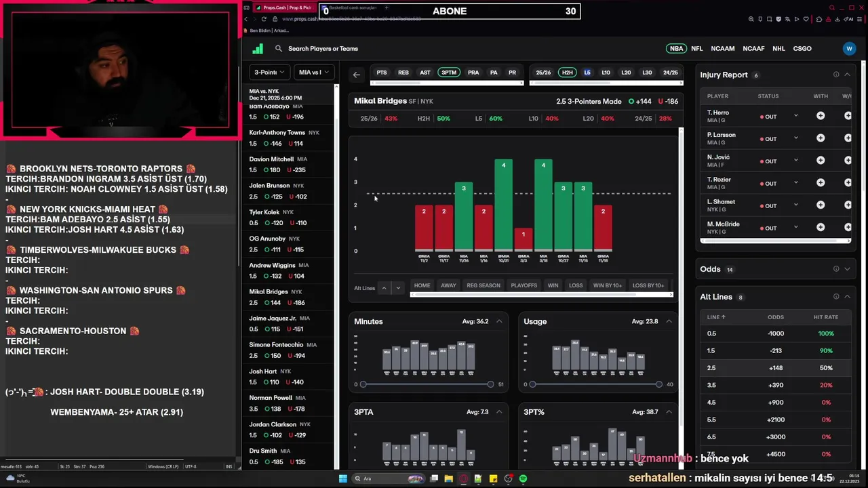Expand the Odds panel
This screenshot has height=488, width=868.
(847, 269)
